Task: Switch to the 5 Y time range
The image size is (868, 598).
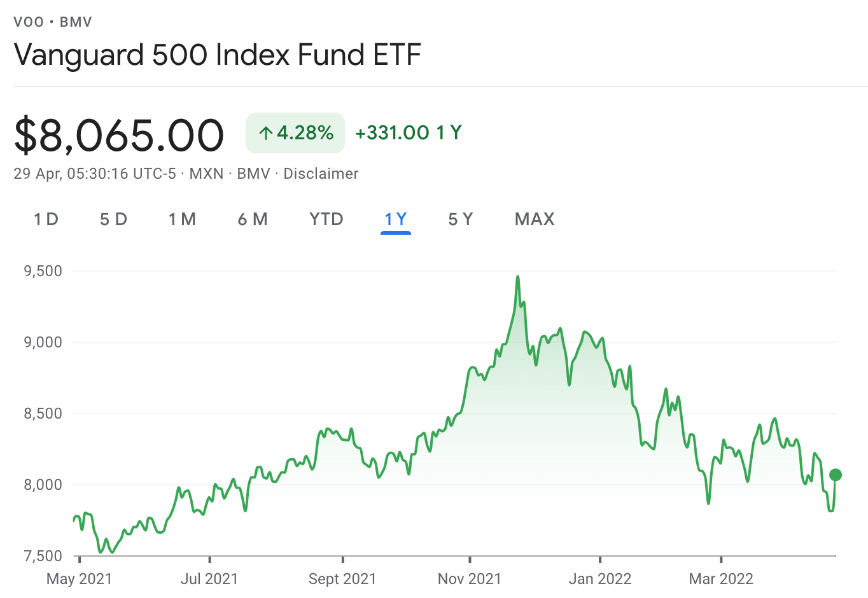Action: (460, 219)
